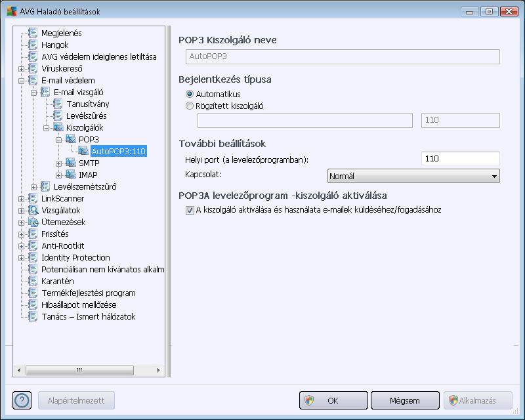Expand the Identity Protection node
This screenshot has width=525, height=420.
pos(21,258)
